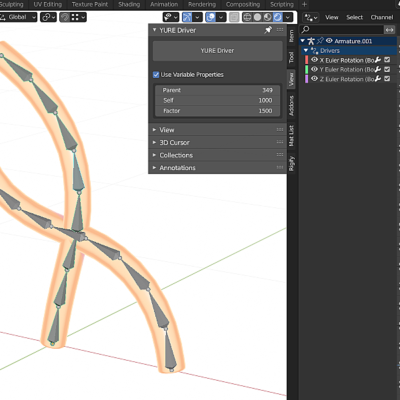
Task: Uncheck Use Variable Properties
Action: [156, 75]
